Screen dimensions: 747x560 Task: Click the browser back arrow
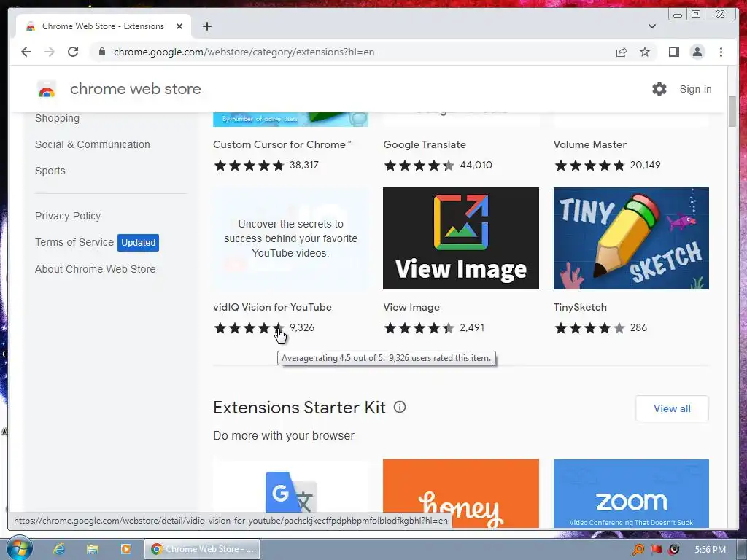coord(26,52)
